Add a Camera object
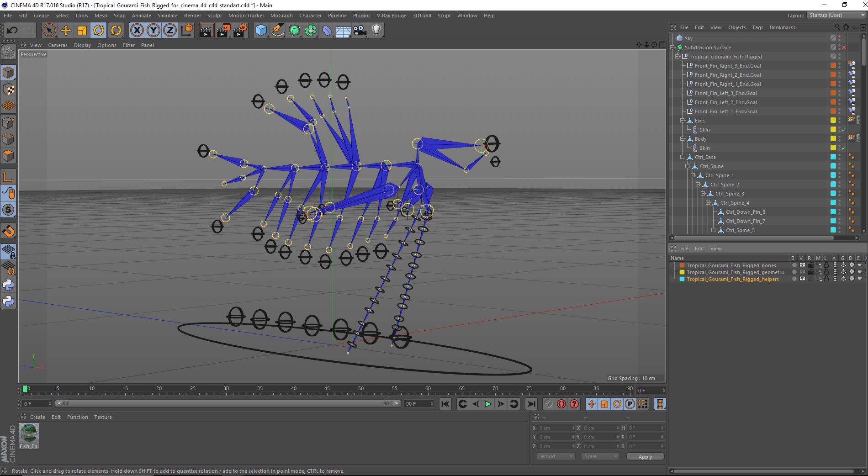 click(x=360, y=31)
